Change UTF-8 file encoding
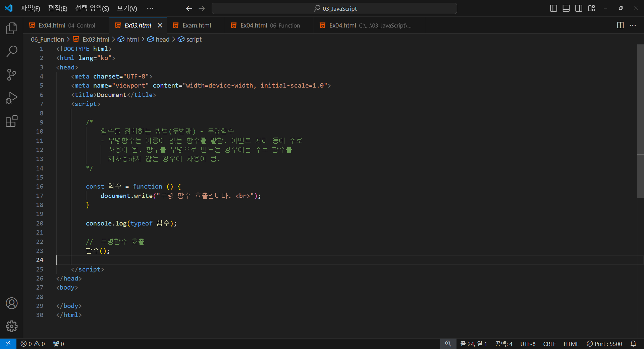644x349 pixels. (x=528, y=344)
